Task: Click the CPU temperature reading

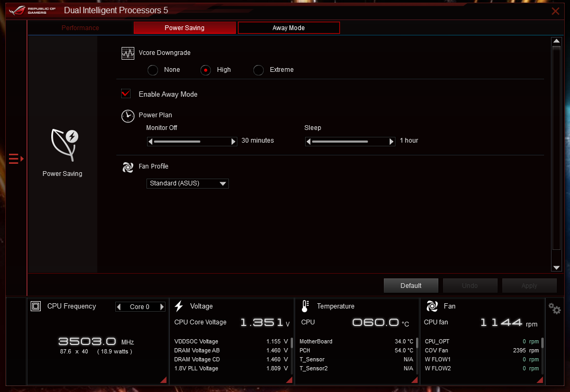Action: point(381,323)
